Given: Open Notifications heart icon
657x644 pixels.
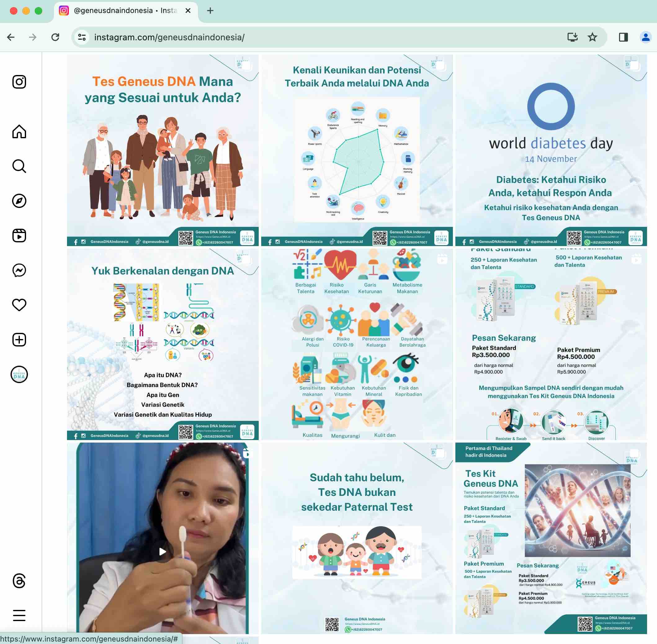Looking at the screenshot, I should 19,305.
